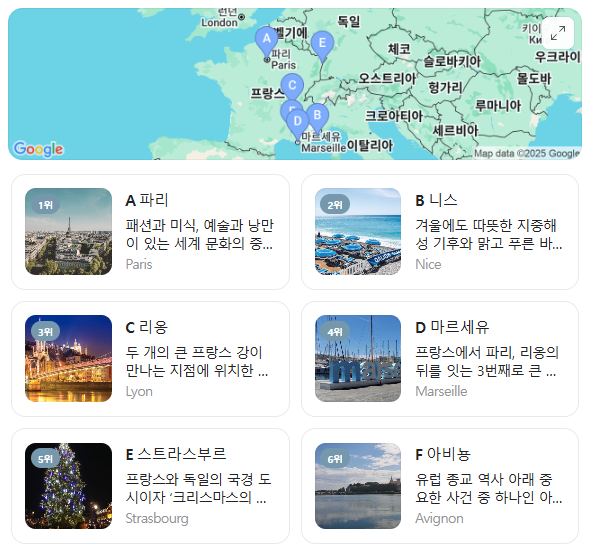
Task: Open the Strasbourg Christmas tree thumbnail
Action: pos(68,486)
